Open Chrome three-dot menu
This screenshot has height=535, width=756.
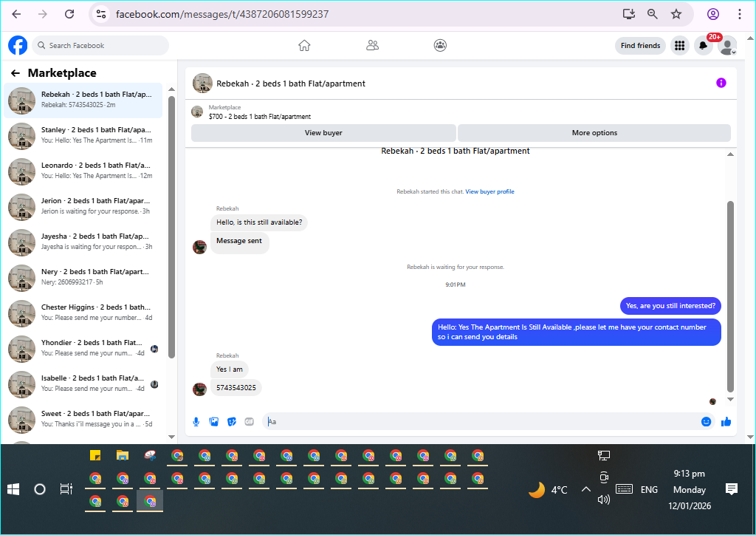tap(740, 14)
